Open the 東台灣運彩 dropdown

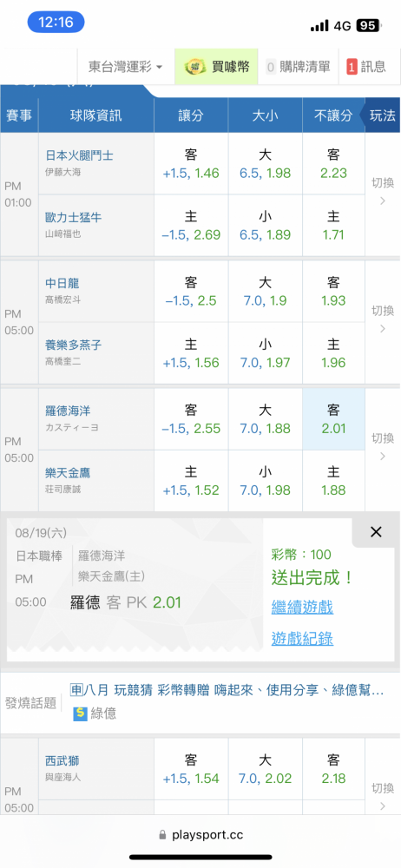coord(126,67)
